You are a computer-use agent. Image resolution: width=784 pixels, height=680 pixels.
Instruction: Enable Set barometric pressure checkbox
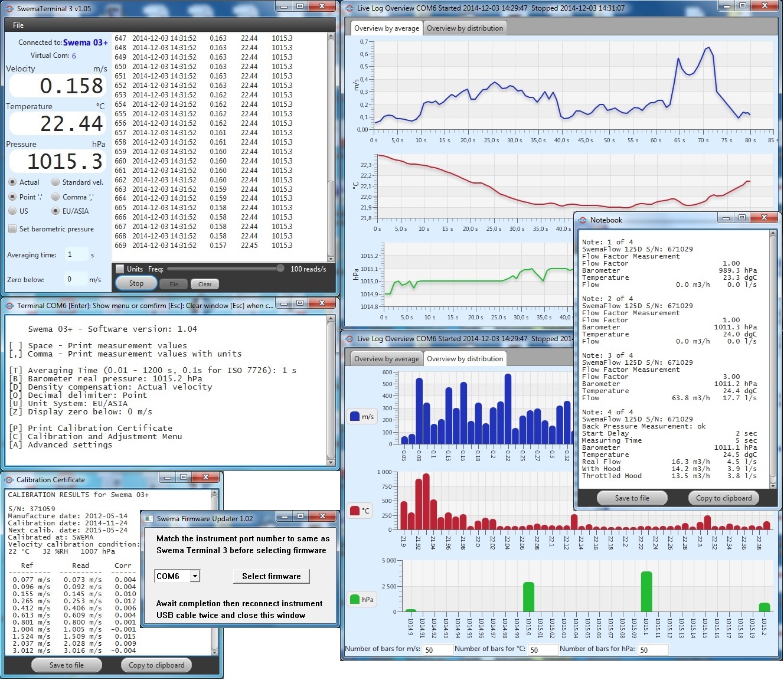tap(12, 228)
